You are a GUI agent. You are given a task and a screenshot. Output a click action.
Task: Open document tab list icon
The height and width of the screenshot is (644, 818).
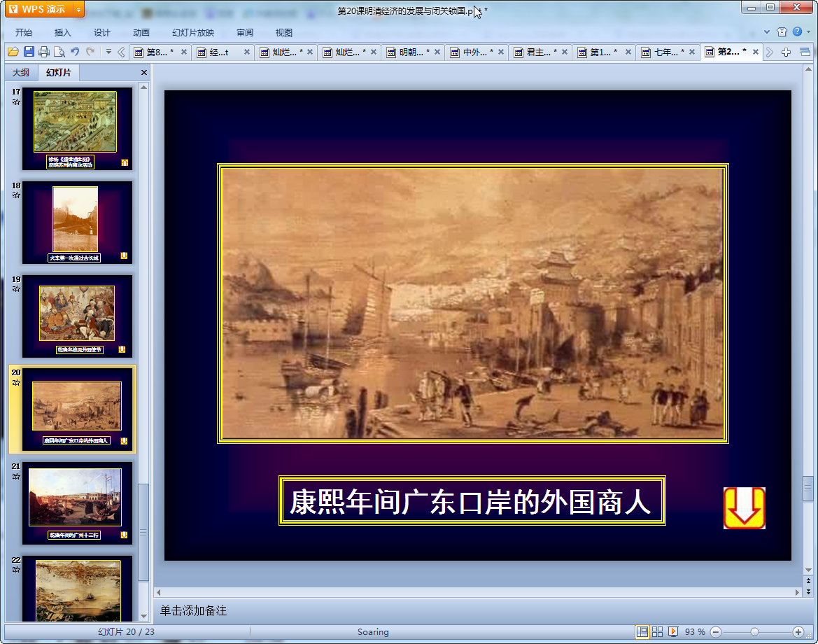[x=805, y=52]
